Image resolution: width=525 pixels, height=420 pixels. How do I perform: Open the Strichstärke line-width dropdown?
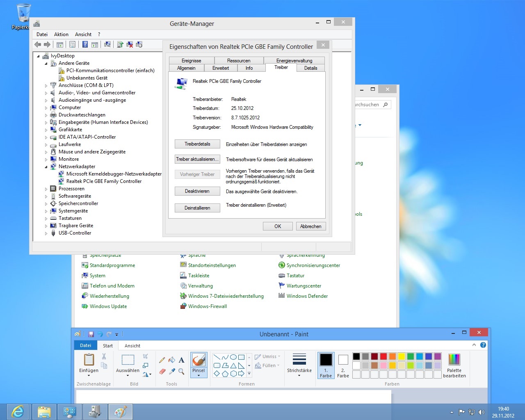coord(299,375)
